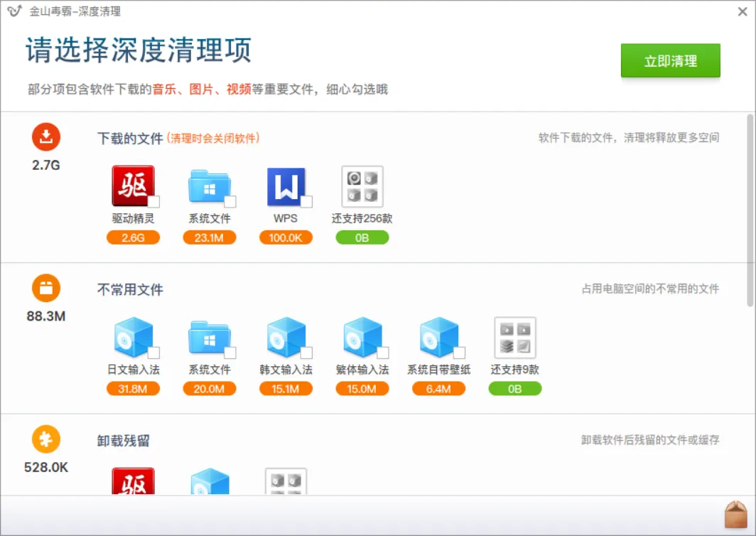The height and width of the screenshot is (536, 756).
Task: Click the 528.0K total size text
Action: (46, 467)
